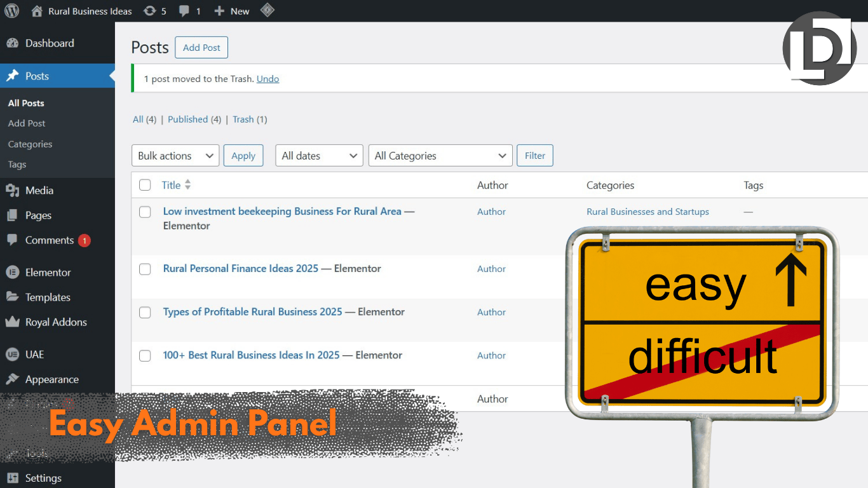Undo moving the post to Trash
The image size is (868, 488).
(268, 79)
